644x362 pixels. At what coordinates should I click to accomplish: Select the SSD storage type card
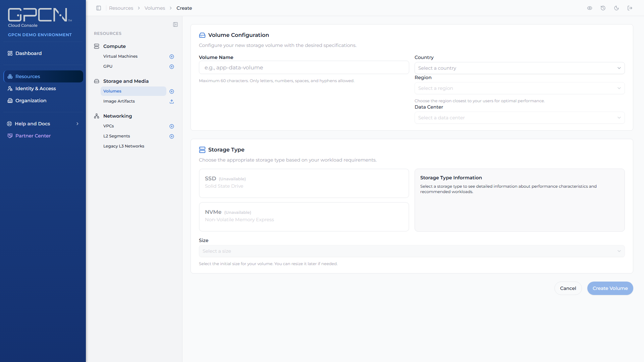coord(304,183)
